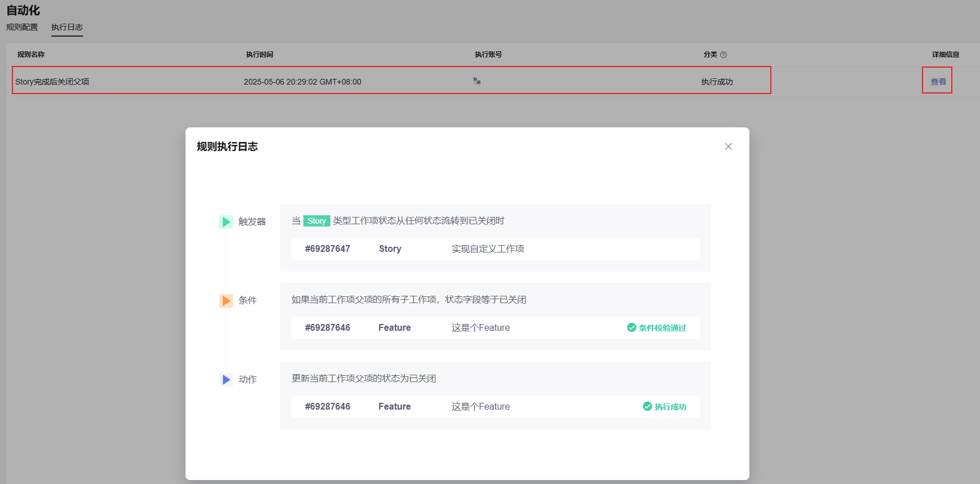Click the 规则名称 column header
The width and height of the screenshot is (980, 484).
(31, 55)
